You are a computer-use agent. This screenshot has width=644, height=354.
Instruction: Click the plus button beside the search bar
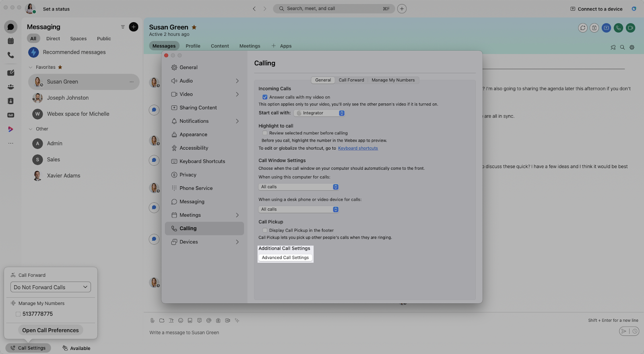(402, 8)
